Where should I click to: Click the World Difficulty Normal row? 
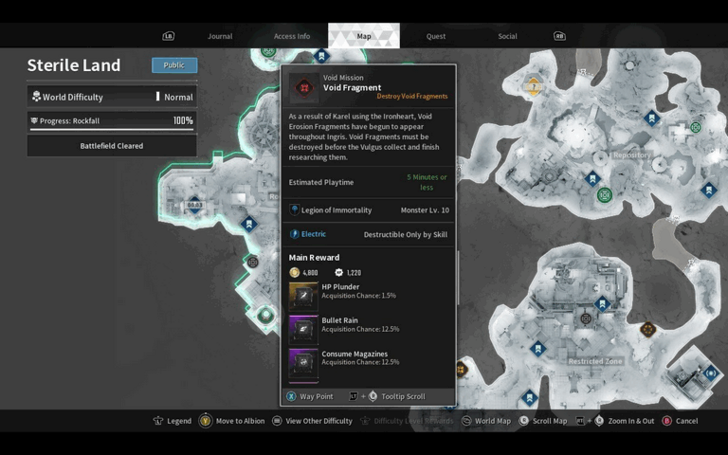112,97
